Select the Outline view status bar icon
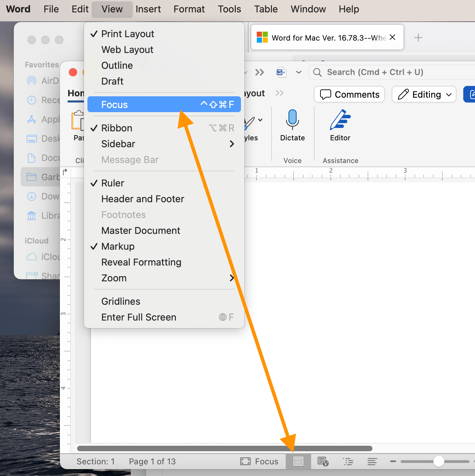The height and width of the screenshot is (476, 475). point(348,461)
